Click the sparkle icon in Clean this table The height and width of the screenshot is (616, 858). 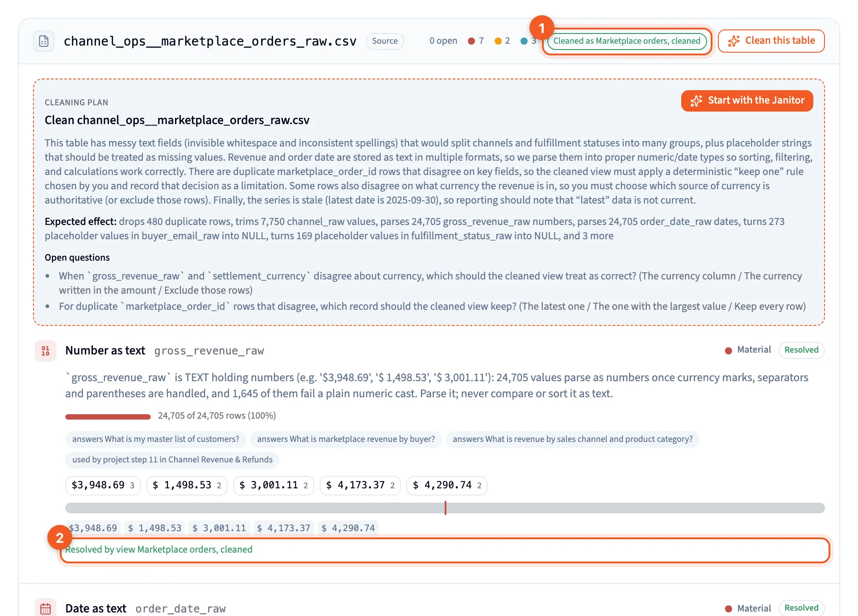(x=733, y=41)
